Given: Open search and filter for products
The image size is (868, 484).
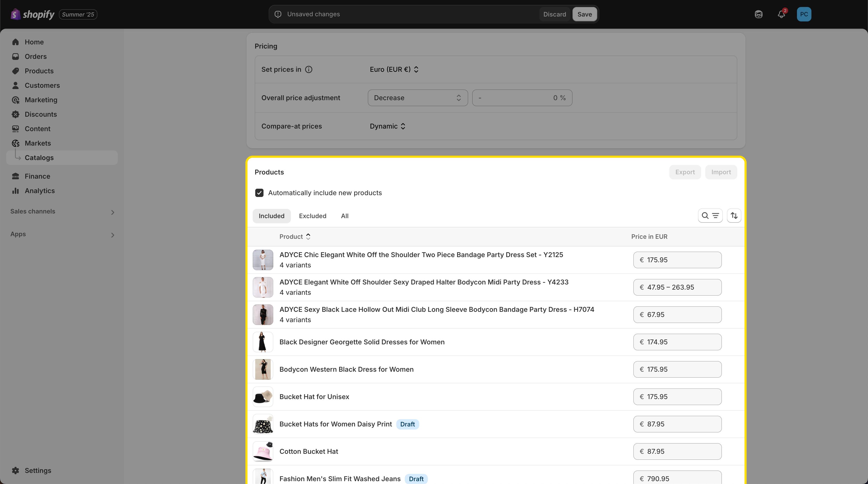Looking at the screenshot, I should click(x=710, y=216).
